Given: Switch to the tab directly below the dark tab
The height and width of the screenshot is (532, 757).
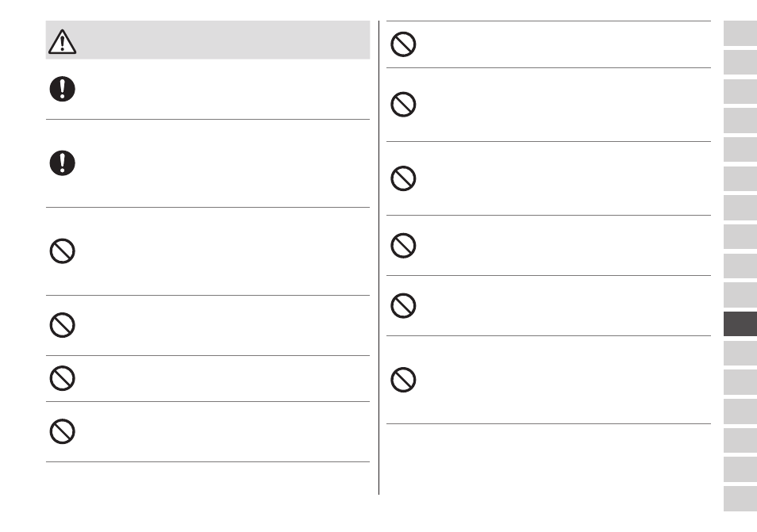Looking at the screenshot, I should point(740,353).
